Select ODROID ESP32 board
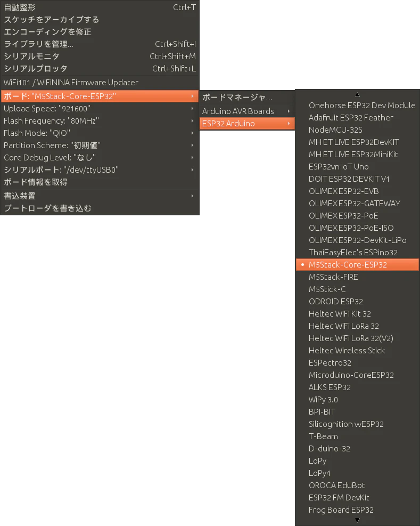The height and width of the screenshot is (526, 420). [x=357, y=302]
